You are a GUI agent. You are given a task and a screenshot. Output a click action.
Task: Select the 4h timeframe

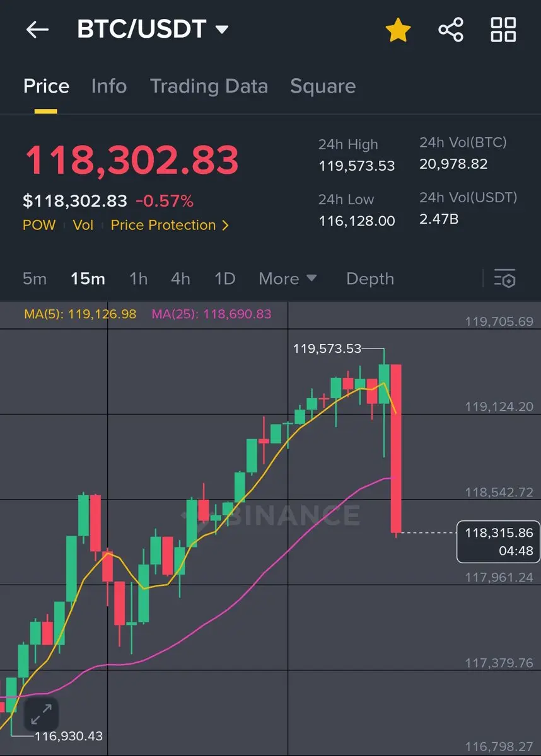pos(180,278)
